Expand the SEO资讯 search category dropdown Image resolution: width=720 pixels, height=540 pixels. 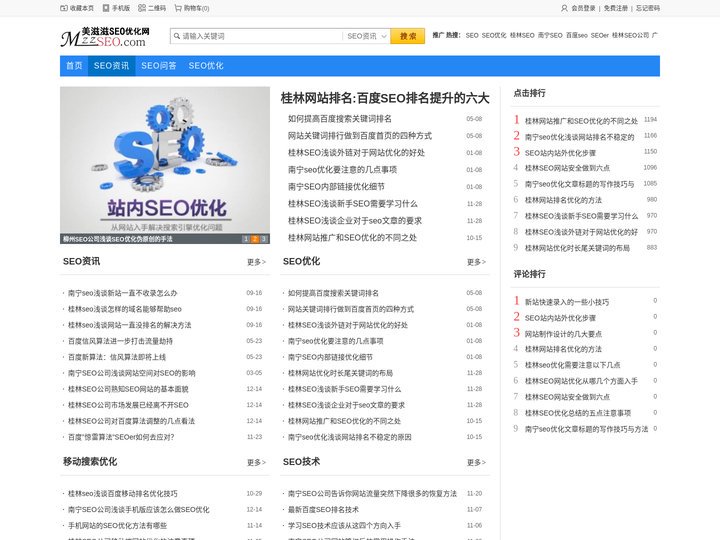tap(366, 36)
